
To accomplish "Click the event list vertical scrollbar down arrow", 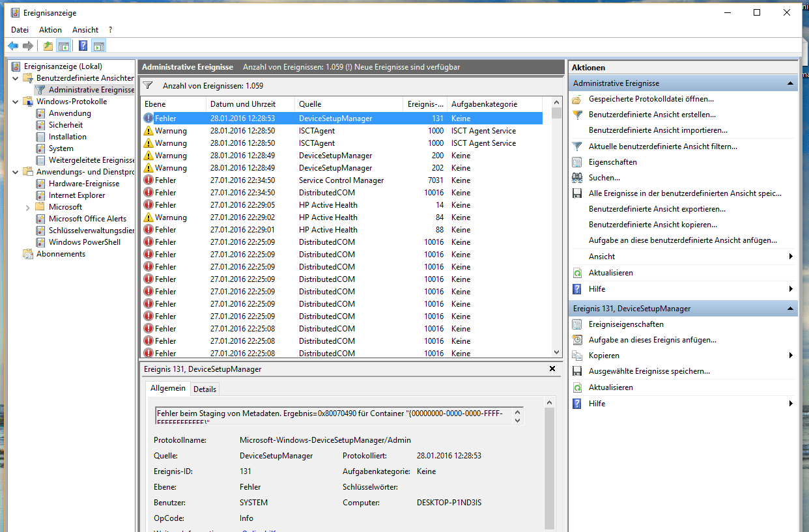I will coord(556,352).
